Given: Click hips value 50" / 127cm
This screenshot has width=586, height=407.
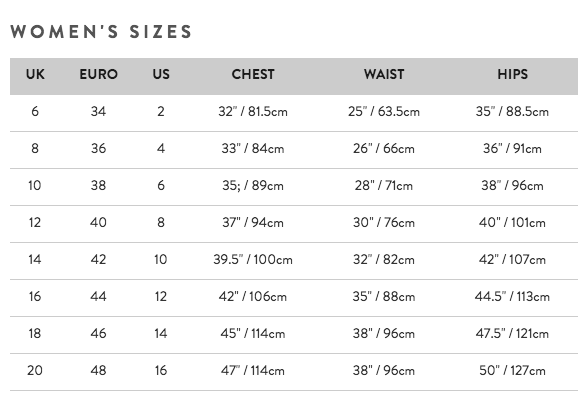Looking at the screenshot, I should pyautogui.click(x=512, y=370).
